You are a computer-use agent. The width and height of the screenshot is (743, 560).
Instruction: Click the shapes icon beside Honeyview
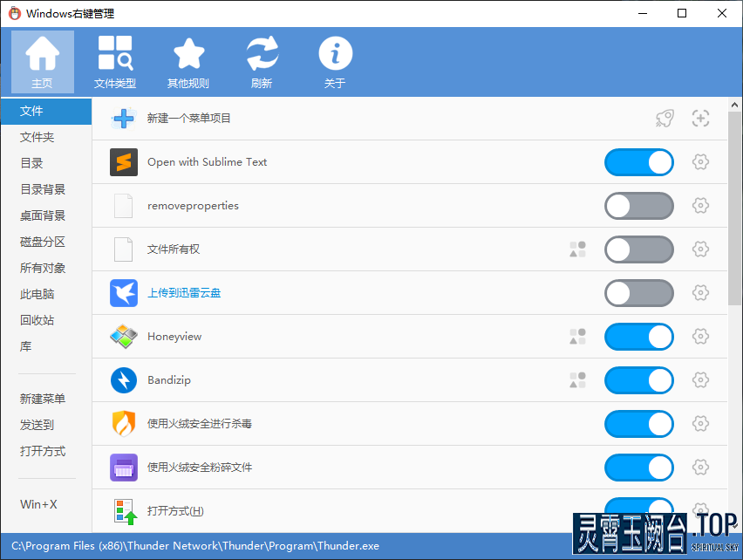pyautogui.click(x=577, y=337)
